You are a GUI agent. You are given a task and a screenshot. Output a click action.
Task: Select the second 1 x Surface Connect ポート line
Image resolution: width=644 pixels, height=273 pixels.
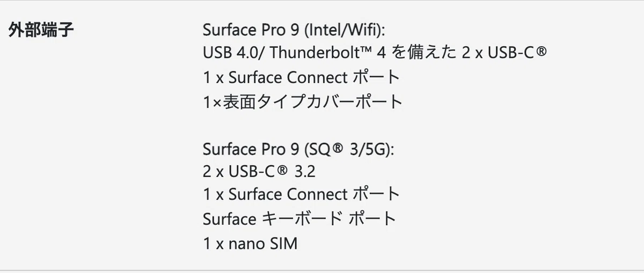point(302,194)
